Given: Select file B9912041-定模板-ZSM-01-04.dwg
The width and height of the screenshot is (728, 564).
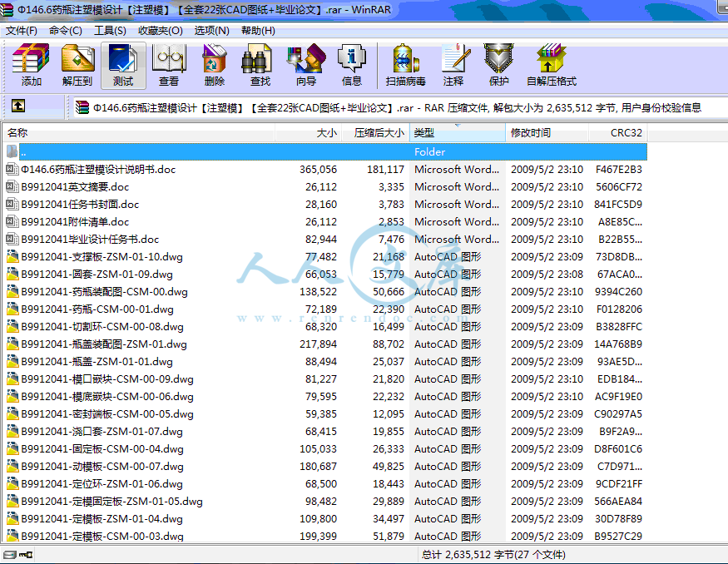Looking at the screenshot, I should [x=102, y=519].
